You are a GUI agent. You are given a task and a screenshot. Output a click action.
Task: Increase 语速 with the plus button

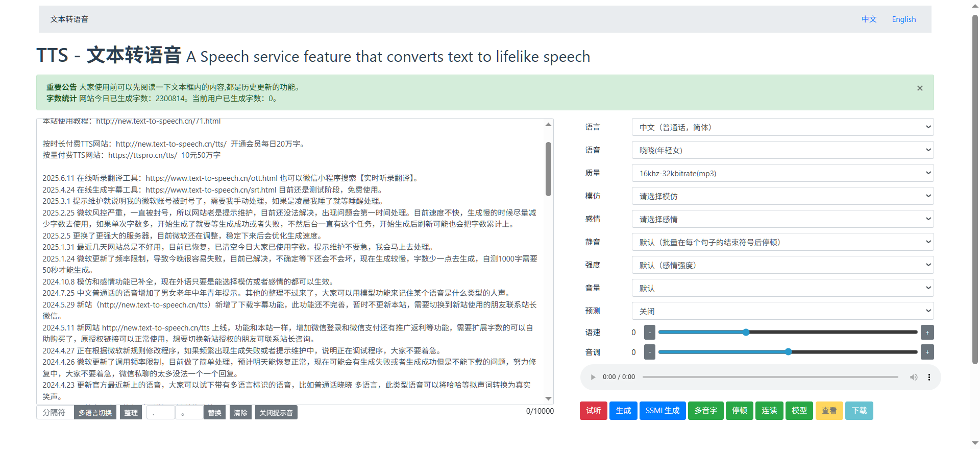927,333
